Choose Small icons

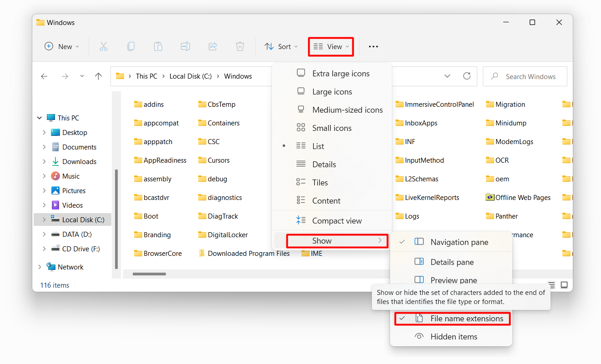point(332,128)
